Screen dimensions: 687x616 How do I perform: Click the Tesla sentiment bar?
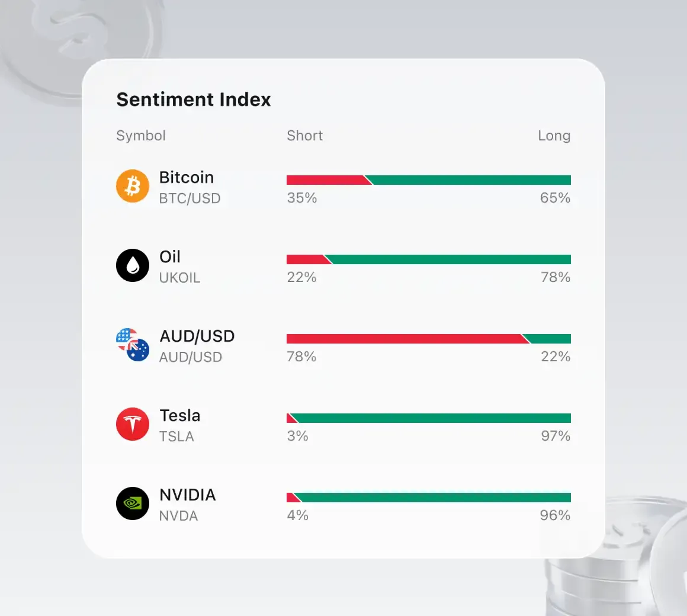429,418
